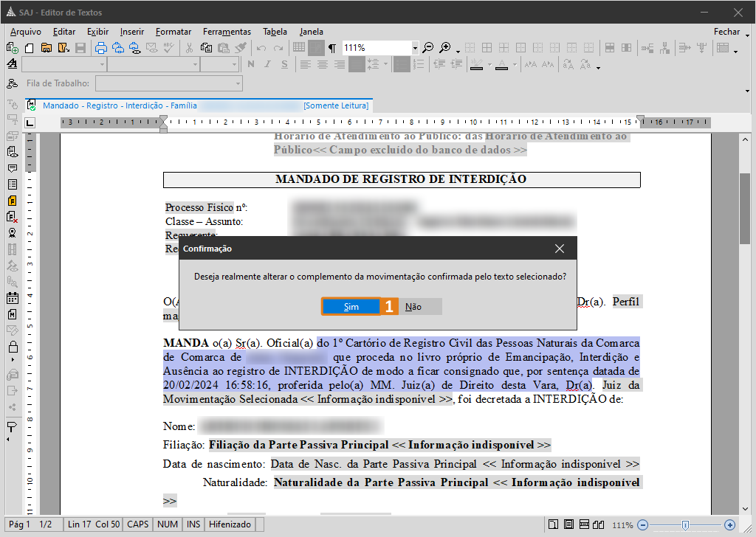This screenshot has width=756, height=537.
Task: Click the status bar zoom minus button
Action: 643,525
